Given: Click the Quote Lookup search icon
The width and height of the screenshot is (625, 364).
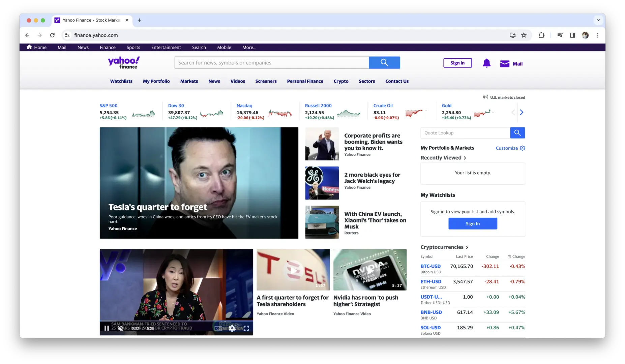Looking at the screenshot, I should 517,133.
